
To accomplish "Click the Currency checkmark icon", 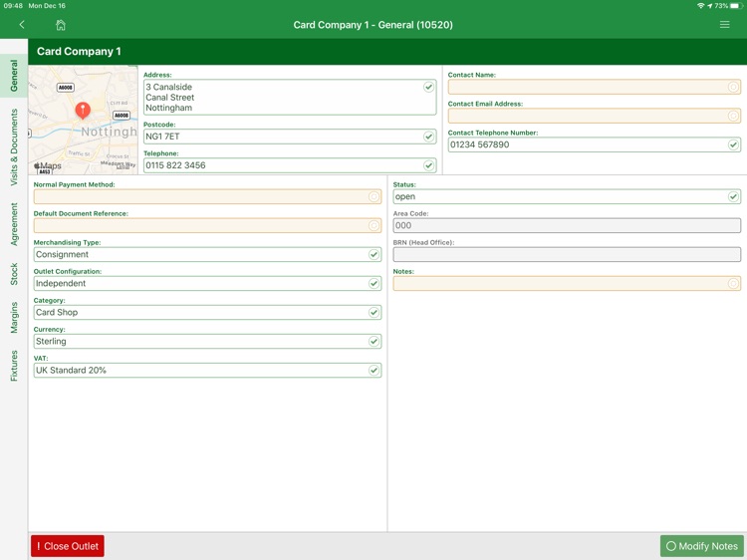I will (373, 342).
